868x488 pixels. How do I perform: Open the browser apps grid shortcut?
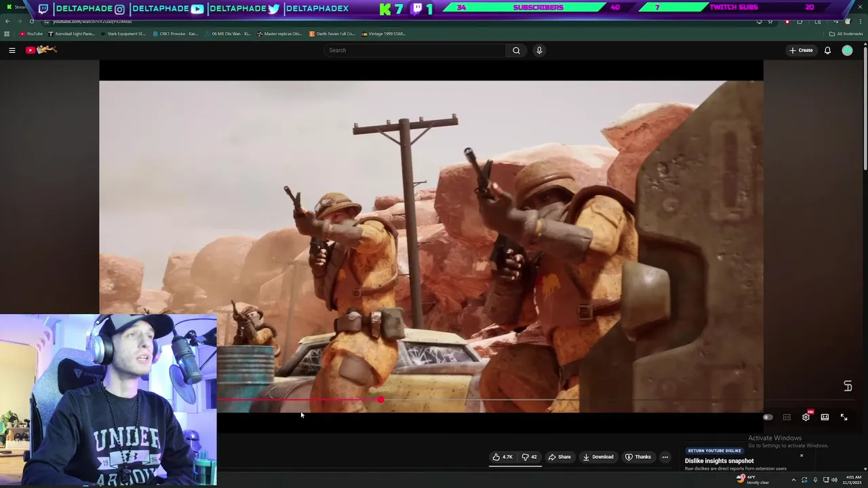pyautogui.click(x=7, y=34)
